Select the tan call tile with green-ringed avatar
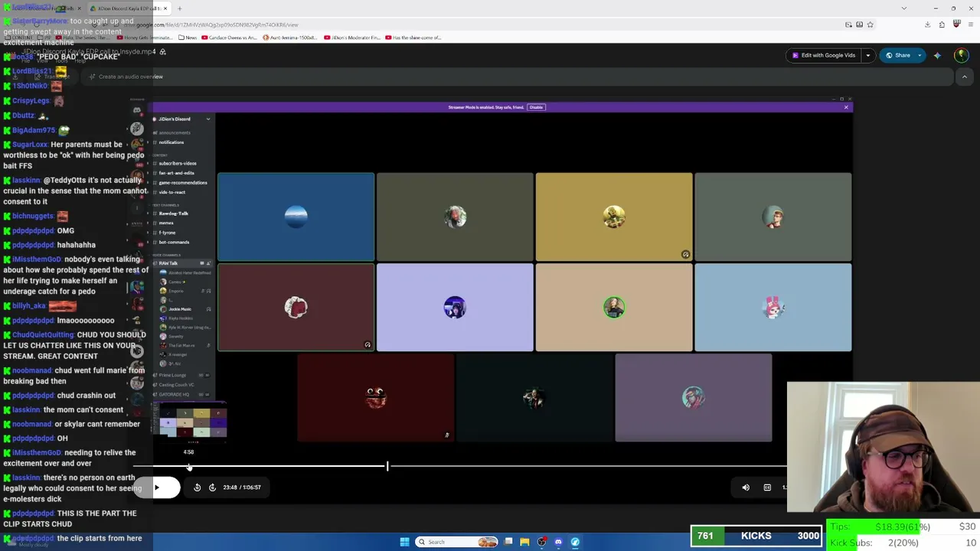980x551 pixels. click(614, 308)
